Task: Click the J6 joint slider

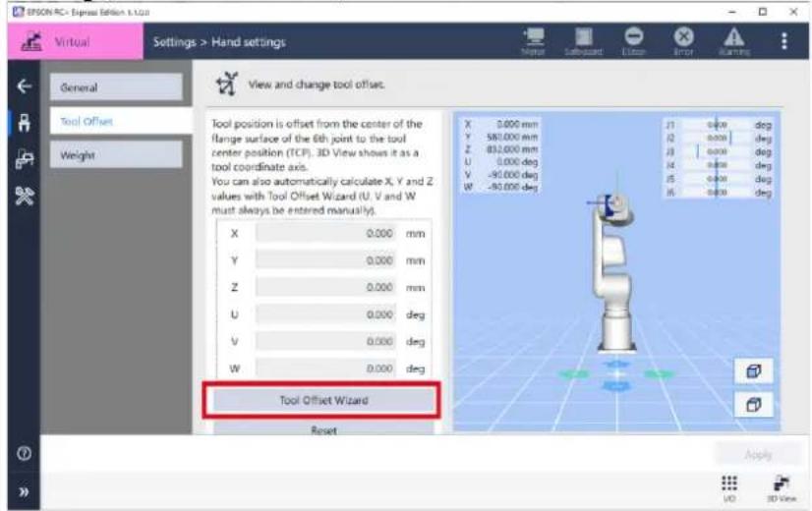Action: pyautogui.click(x=717, y=192)
